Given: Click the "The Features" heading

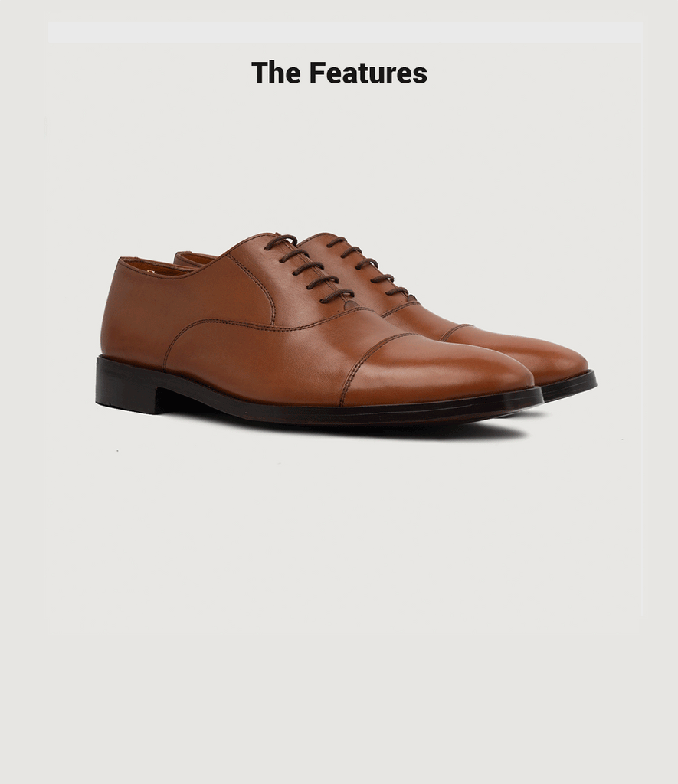Looking at the screenshot, I should tap(339, 73).
